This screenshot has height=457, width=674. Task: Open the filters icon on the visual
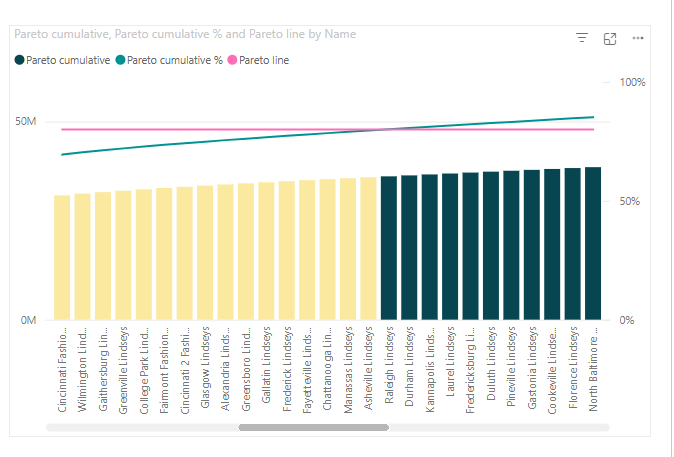click(x=582, y=37)
